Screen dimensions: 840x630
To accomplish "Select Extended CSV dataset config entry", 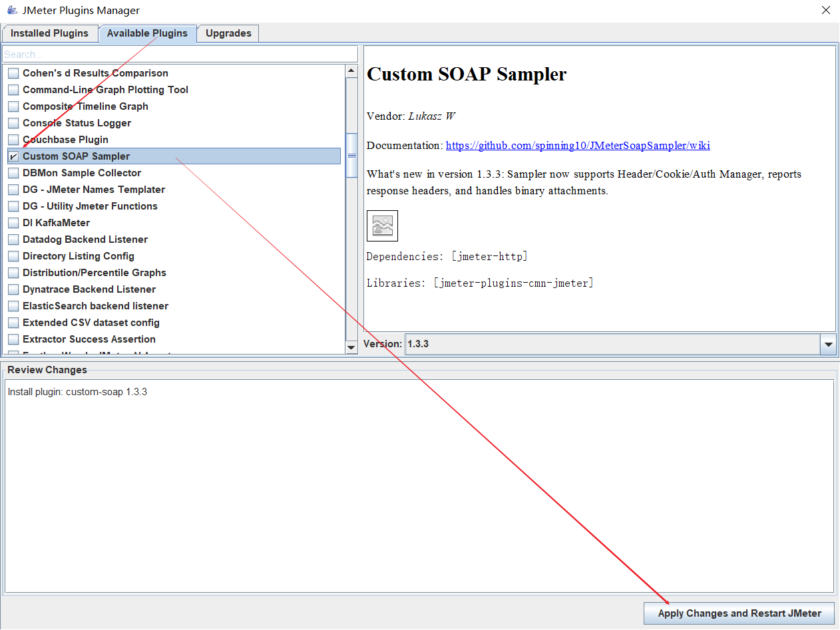I will [91, 323].
